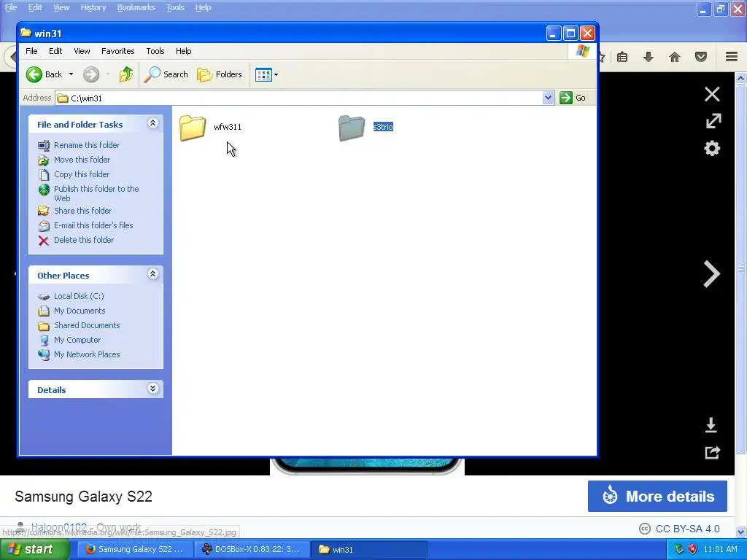Open Shared Documents from Other Places

pos(87,325)
